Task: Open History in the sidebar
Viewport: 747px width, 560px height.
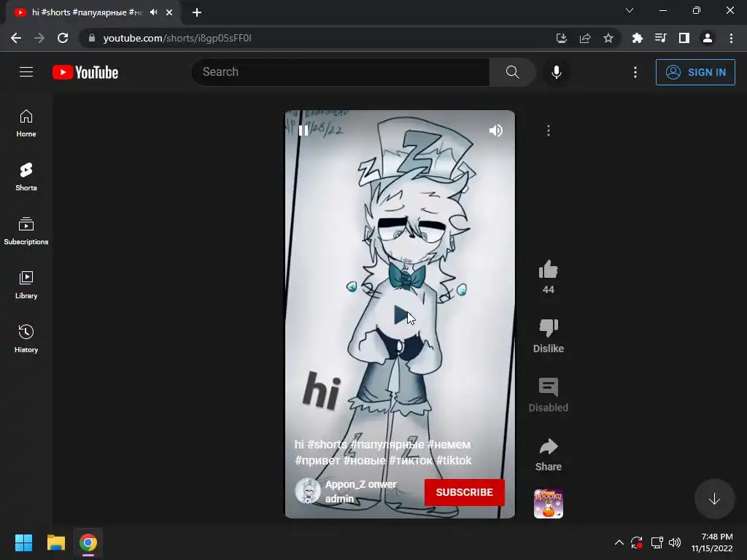Action: click(26, 338)
